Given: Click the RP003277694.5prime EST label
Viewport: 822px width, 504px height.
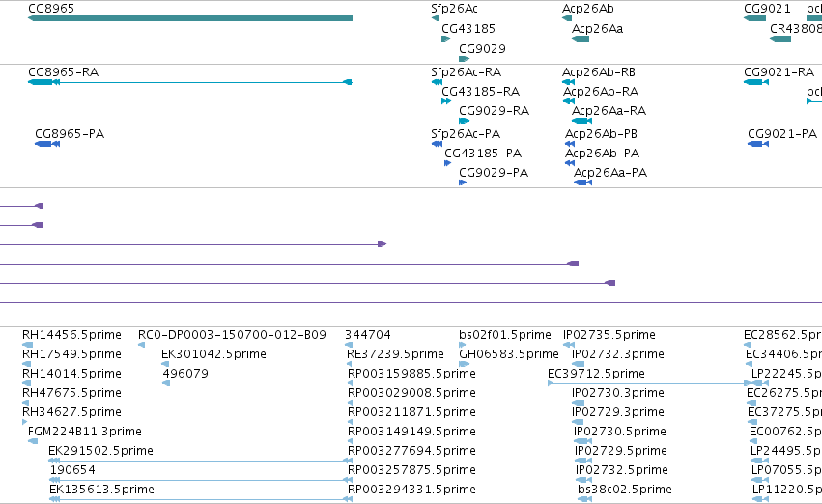Looking at the screenshot, I should click(412, 451).
